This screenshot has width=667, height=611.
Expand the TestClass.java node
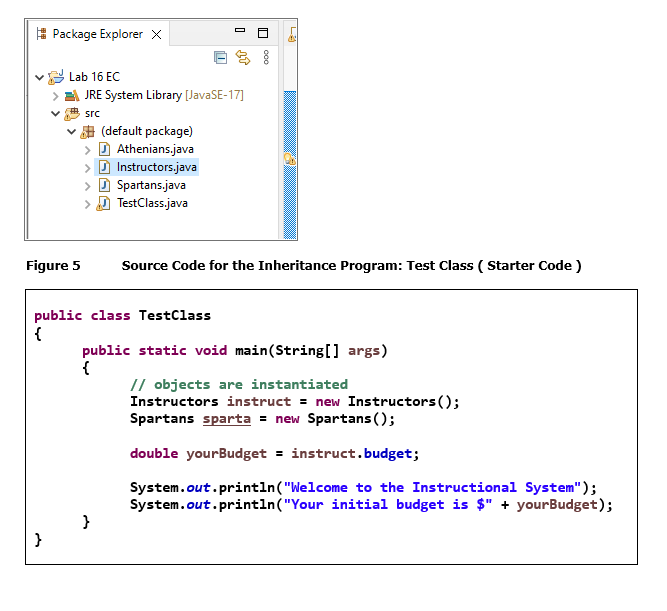pos(88,204)
